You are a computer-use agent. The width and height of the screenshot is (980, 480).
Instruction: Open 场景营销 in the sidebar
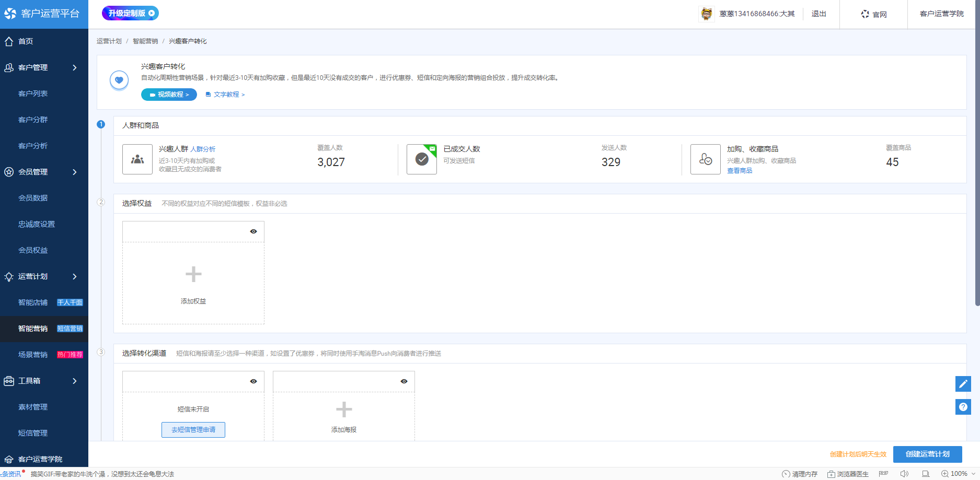33,355
